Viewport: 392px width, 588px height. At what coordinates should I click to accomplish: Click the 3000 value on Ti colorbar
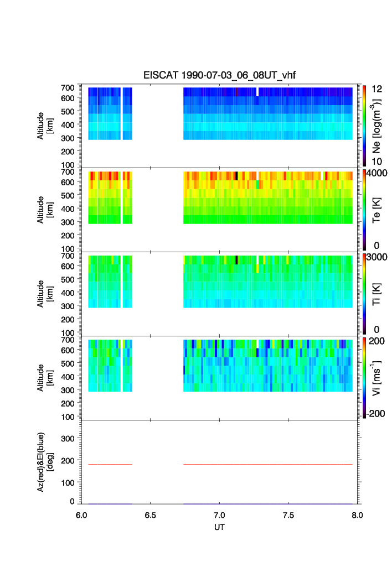377,257
